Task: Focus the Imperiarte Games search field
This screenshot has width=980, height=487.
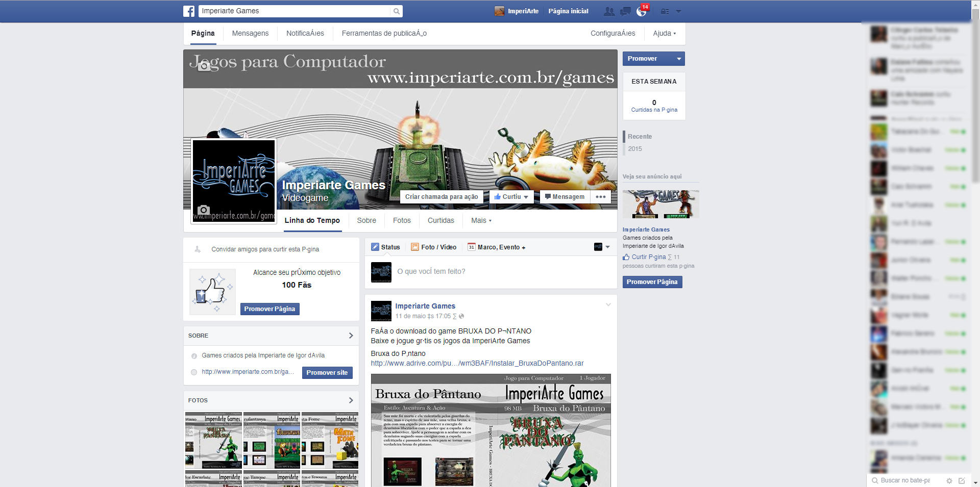Action: (295, 11)
